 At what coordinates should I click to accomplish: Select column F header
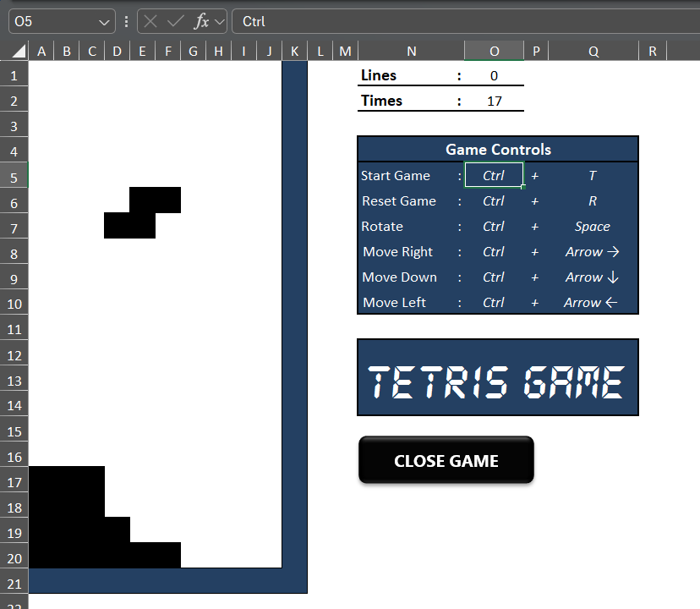pos(168,52)
